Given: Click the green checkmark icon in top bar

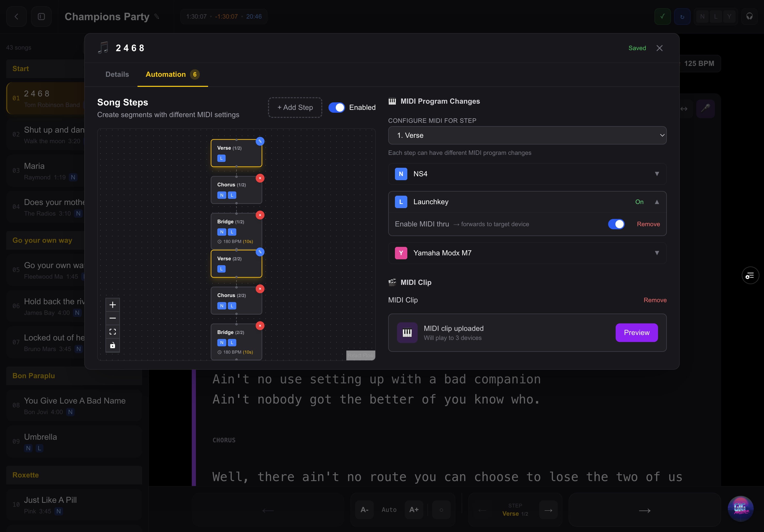Looking at the screenshot, I should pyautogui.click(x=662, y=16).
